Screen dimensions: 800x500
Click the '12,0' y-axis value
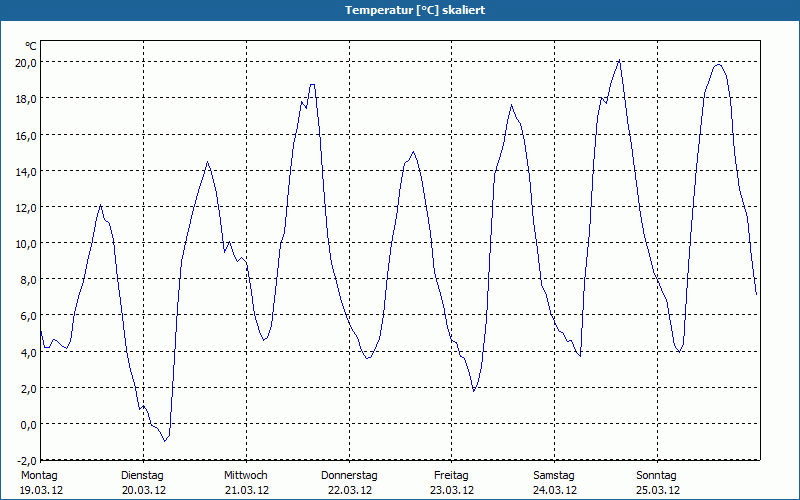(x=27, y=208)
